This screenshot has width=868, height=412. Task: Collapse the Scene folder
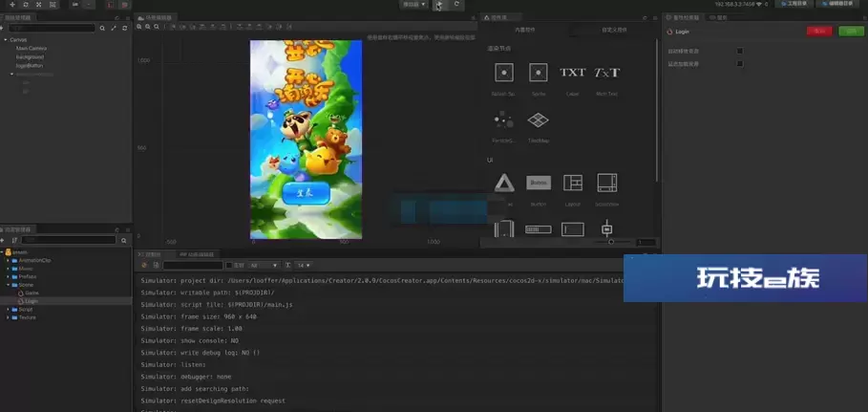click(x=8, y=285)
